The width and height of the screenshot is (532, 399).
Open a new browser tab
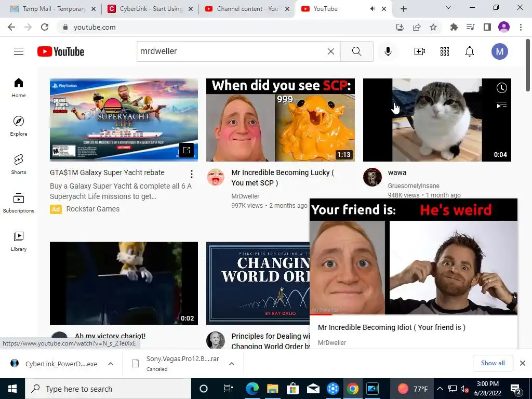pos(403,9)
